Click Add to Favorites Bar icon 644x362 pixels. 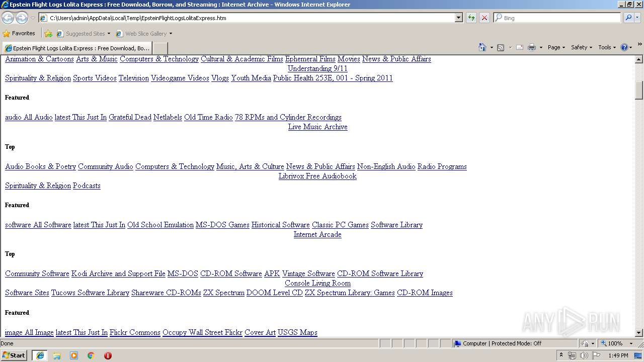click(x=48, y=34)
